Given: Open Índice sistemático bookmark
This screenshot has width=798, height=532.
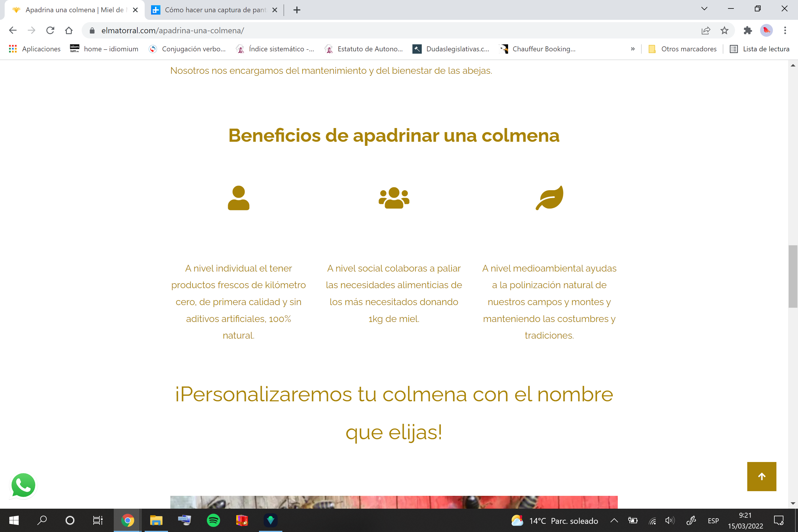Looking at the screenshot, I should (x=275, y=49).
